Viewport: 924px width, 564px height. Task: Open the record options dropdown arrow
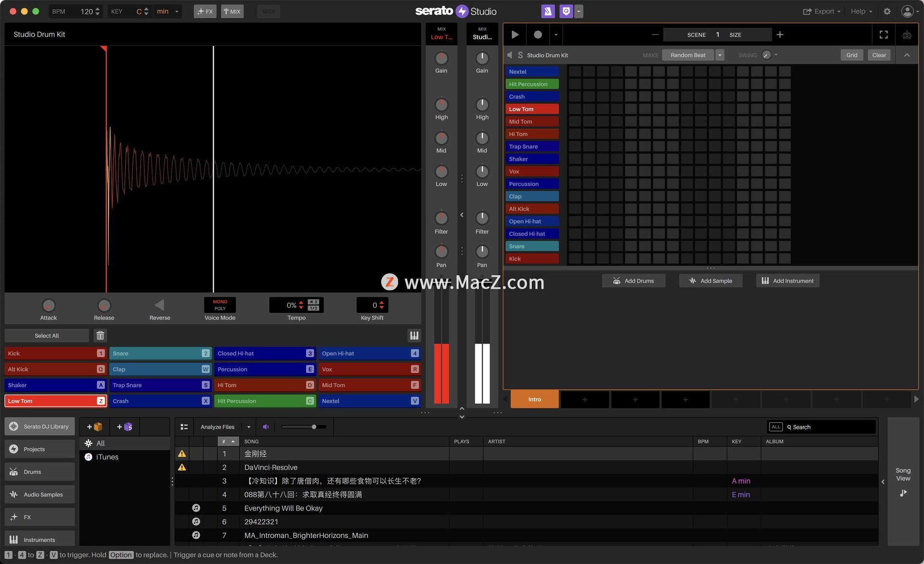point(556,35)
